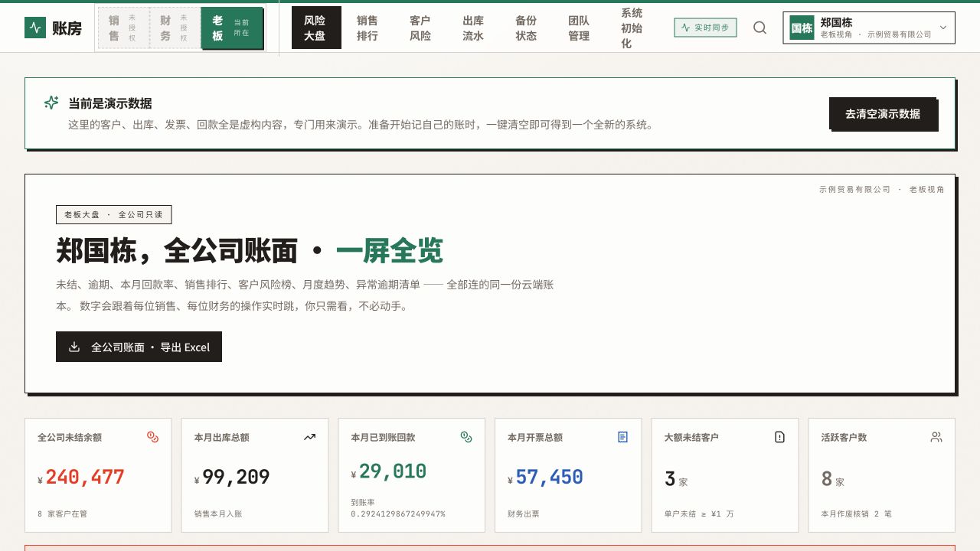Open the 风险大盘 tab
The height and width of the screenshot is (551, 980).
click(315, 28)
